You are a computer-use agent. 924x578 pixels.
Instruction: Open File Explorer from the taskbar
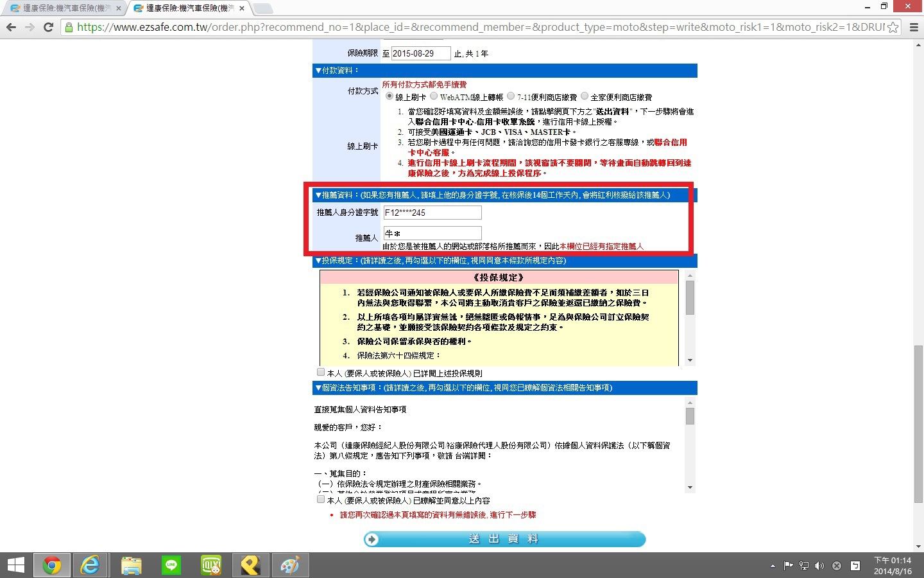[132, 565]
